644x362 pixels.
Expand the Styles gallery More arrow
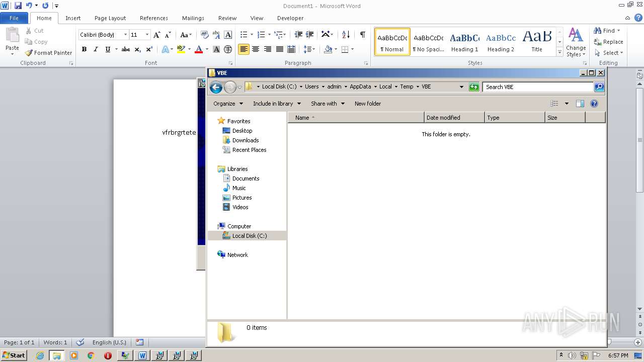tap(559, 52)
